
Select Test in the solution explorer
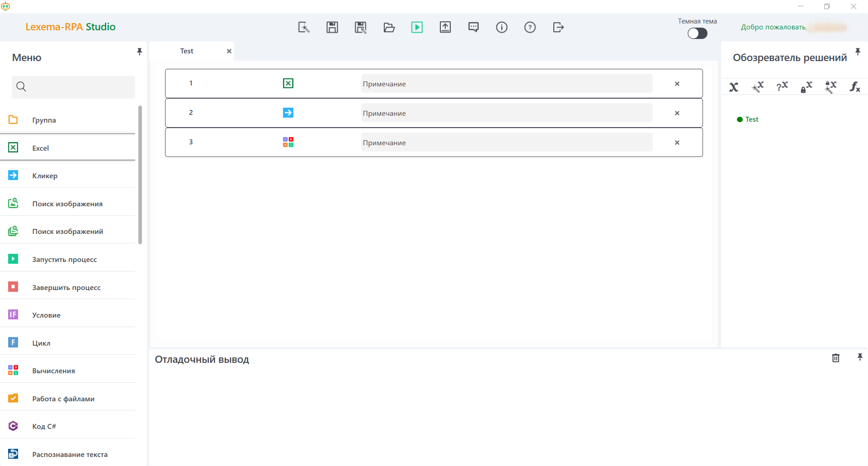751,119
